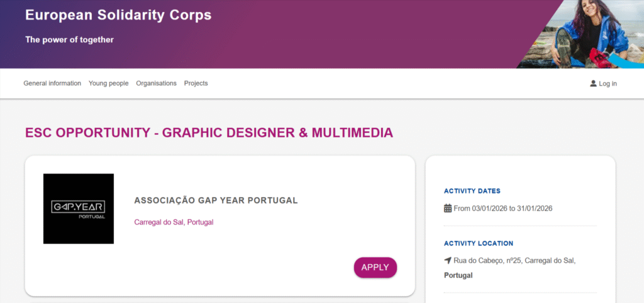The height and width of the screenshot is (303, 644).
Task: Click the location arrow icon before the address
Action: (448, 260)
